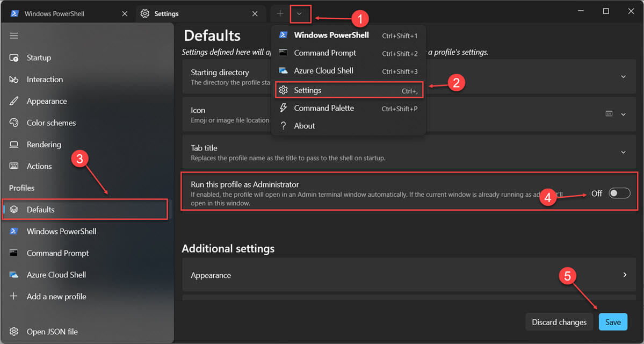Image resolution: width=644 pixels, height=344 pixels.
Task: Click the sidebar Windows PowerShell profile icon
Action: [x=14, y=231]
